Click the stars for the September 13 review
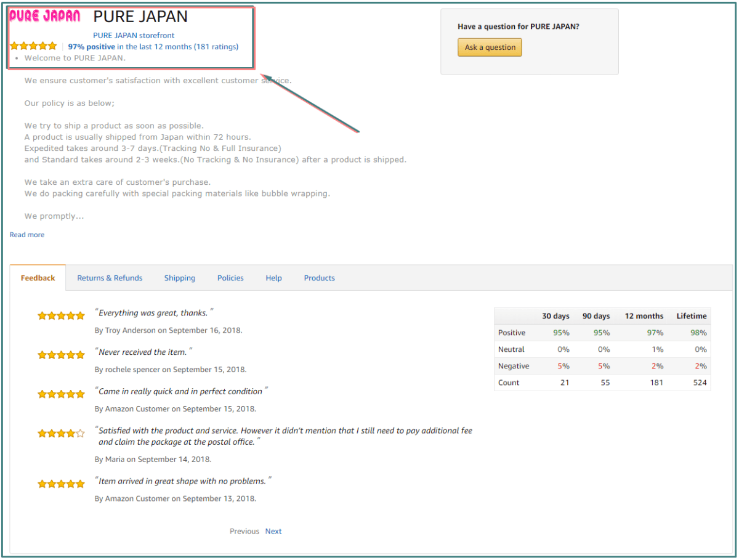The image size is (739, 560). tap(61, 484)
